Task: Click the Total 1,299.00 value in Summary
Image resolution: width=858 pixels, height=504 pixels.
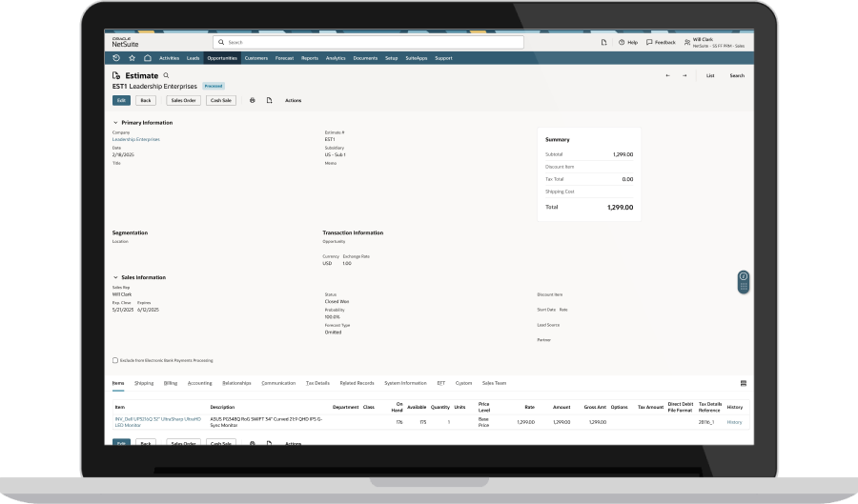Action: click(620, 207)
